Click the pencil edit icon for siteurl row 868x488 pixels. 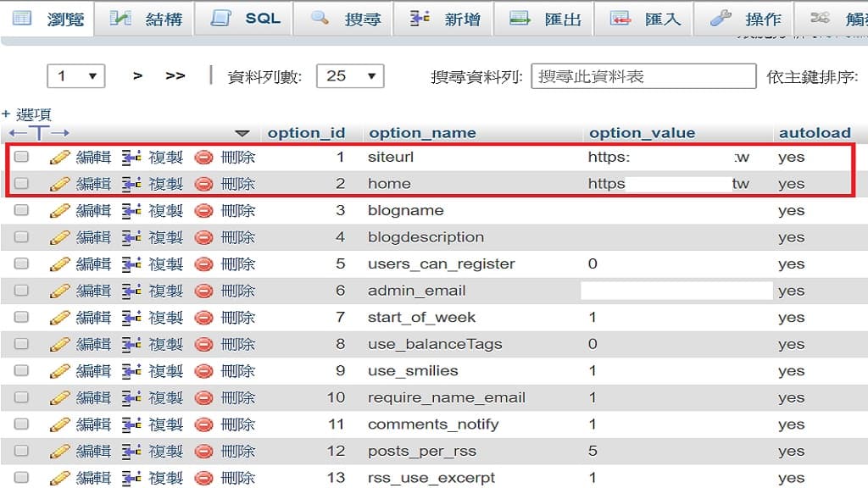(x=60, y=157)
